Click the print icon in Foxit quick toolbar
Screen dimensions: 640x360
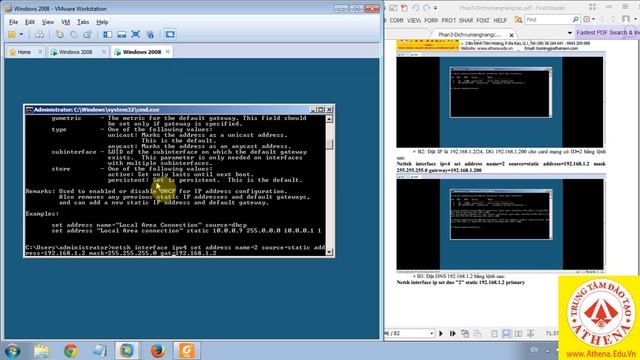393,8
